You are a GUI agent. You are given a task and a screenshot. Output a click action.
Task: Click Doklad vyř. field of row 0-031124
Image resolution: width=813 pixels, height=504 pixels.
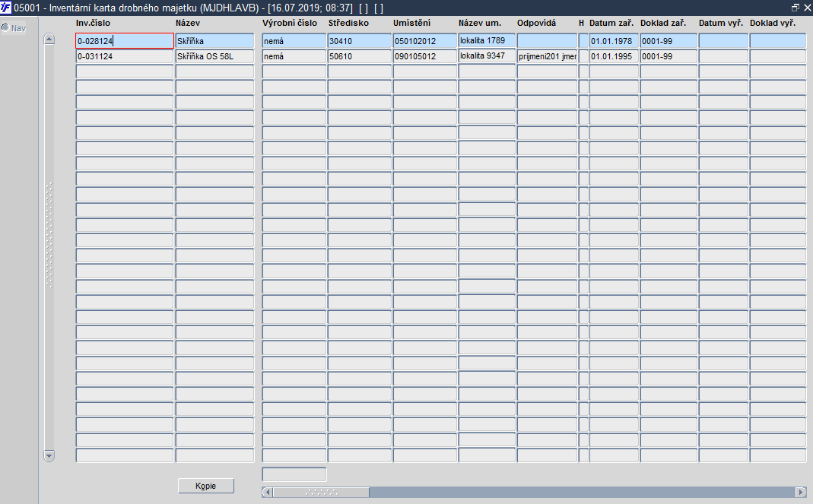[x=778, y=56]
